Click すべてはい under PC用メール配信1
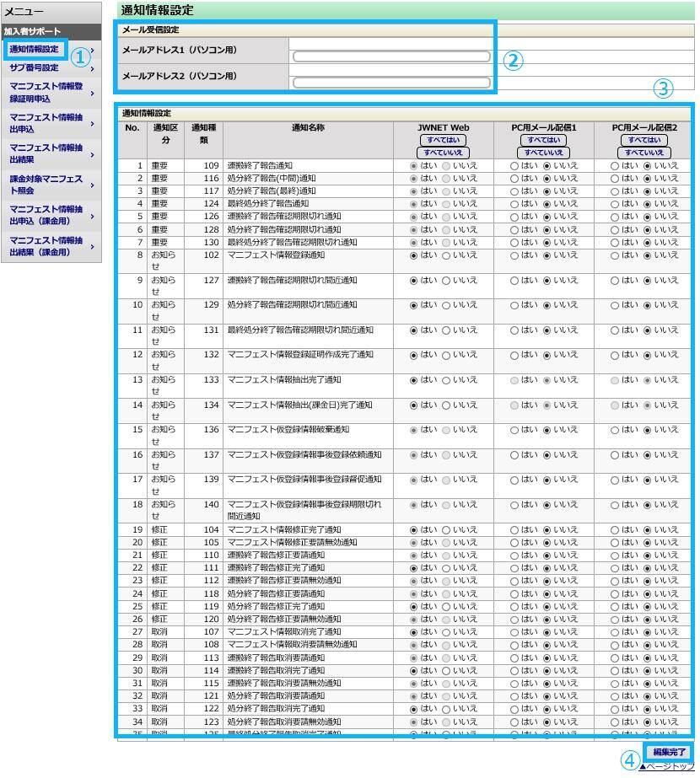The height and width of the screenshot is (778, 700). [x=544, y=140]
